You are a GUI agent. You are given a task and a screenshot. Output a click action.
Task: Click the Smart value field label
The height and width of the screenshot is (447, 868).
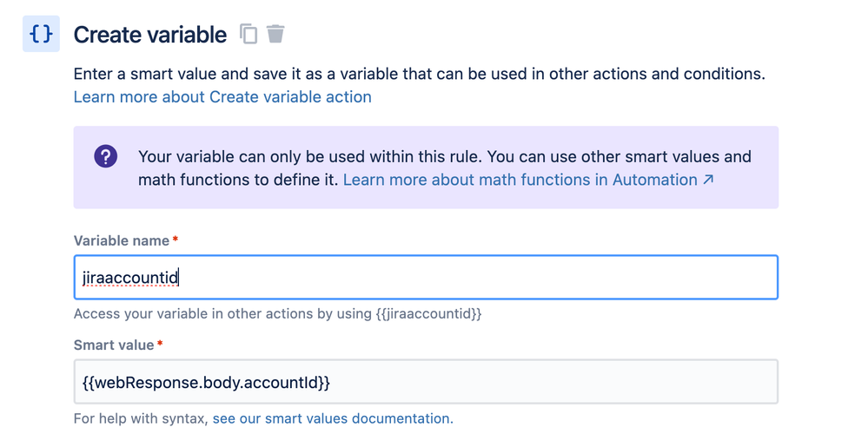click(114, 345)
